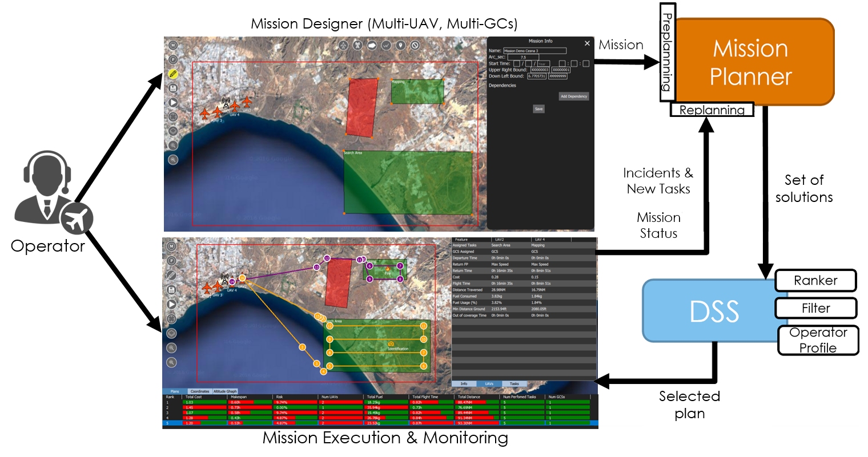Switch to the UAVs tab
868x457 pixels.
(489, 383)
